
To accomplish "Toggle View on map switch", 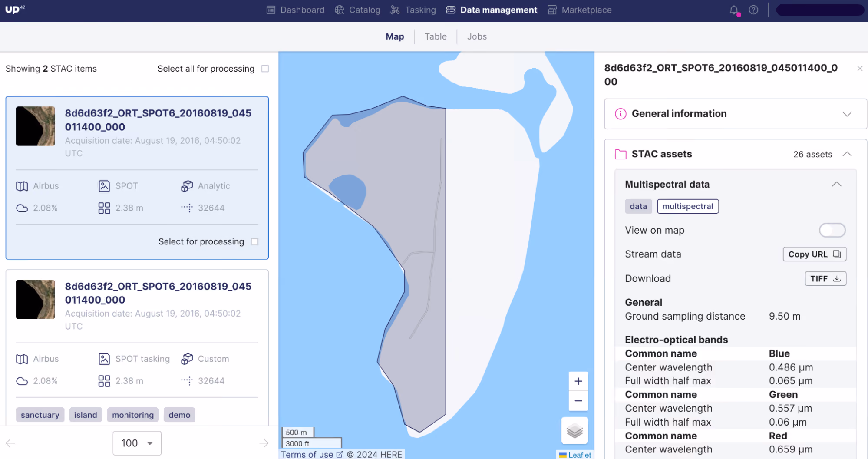I will 832,230.
